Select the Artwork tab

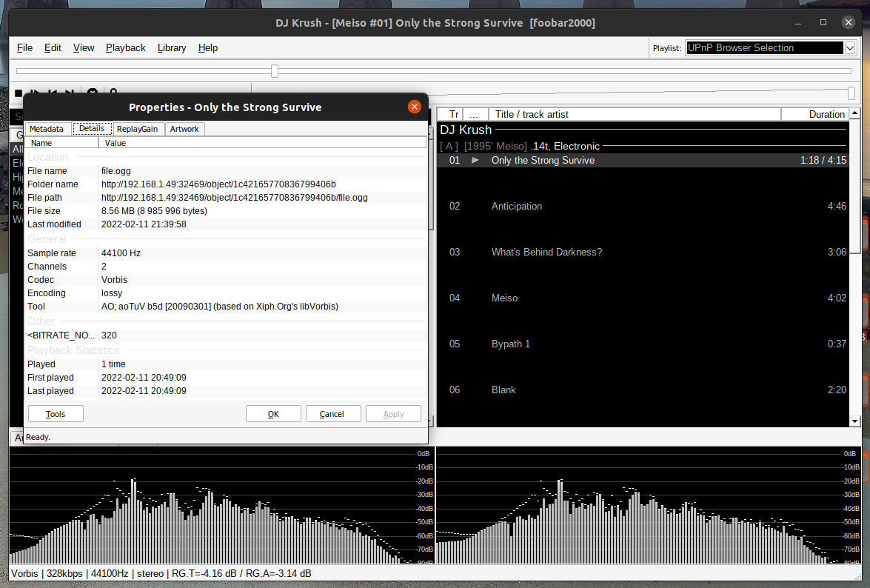[184, 129]
